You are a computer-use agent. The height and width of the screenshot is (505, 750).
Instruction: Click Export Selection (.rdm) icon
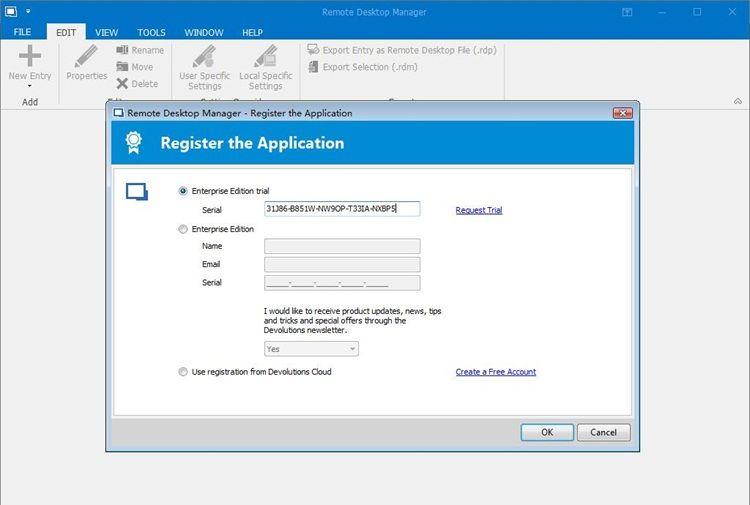pyautogui.click(x=313, y=67)
